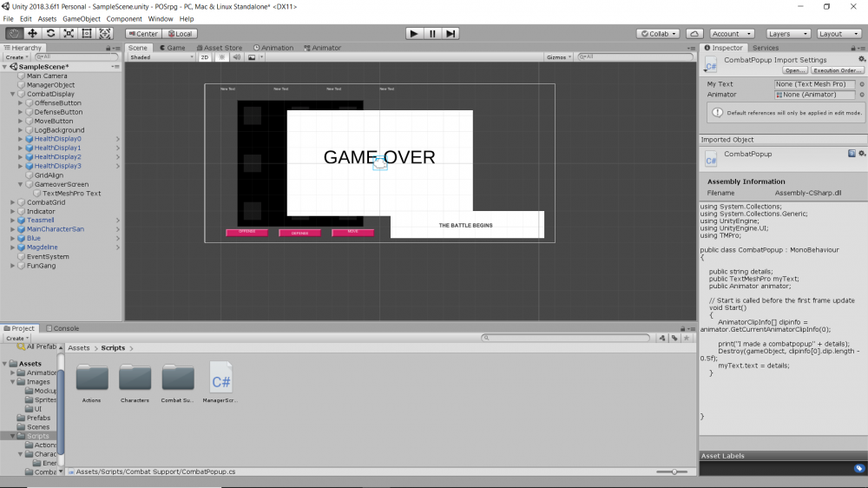Open the Shaded draw mode dropdown
The image size is (868, 488).
tap(161, 57)
